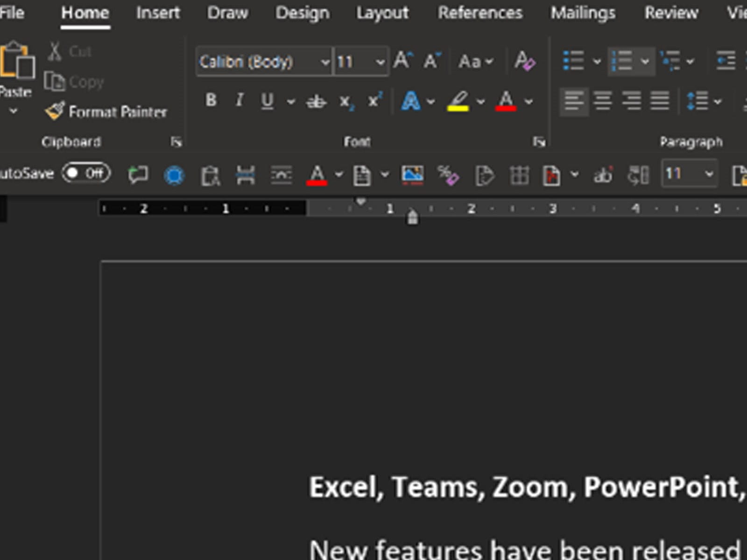The height and width of the screenshot is (560, 747).
Task: Open the Font dialog launcher
Action: point(539,141)
